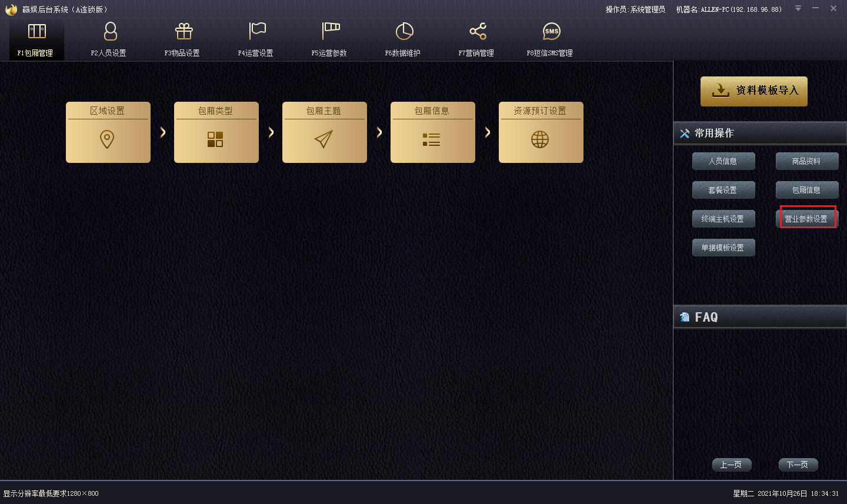
Task: Open the 终端主机设置 shortcut
Action: [x=723, y=219]
